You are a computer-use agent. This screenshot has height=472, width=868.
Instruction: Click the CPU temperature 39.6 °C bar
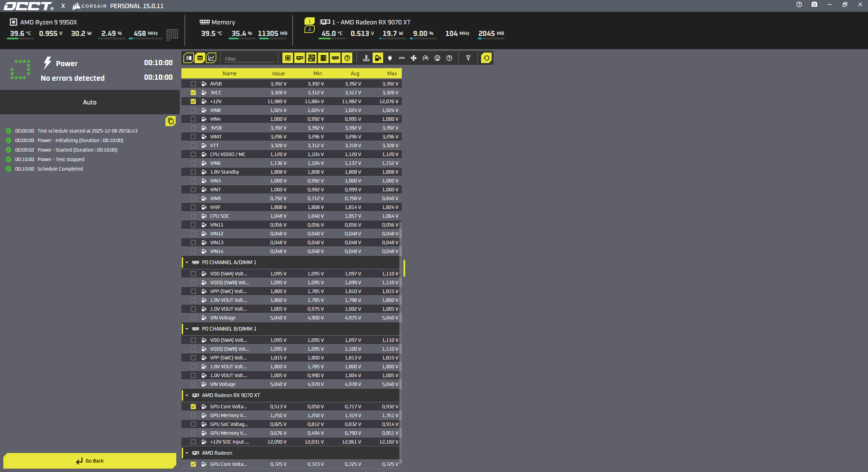pyautogui.click(x=20, y=39)
